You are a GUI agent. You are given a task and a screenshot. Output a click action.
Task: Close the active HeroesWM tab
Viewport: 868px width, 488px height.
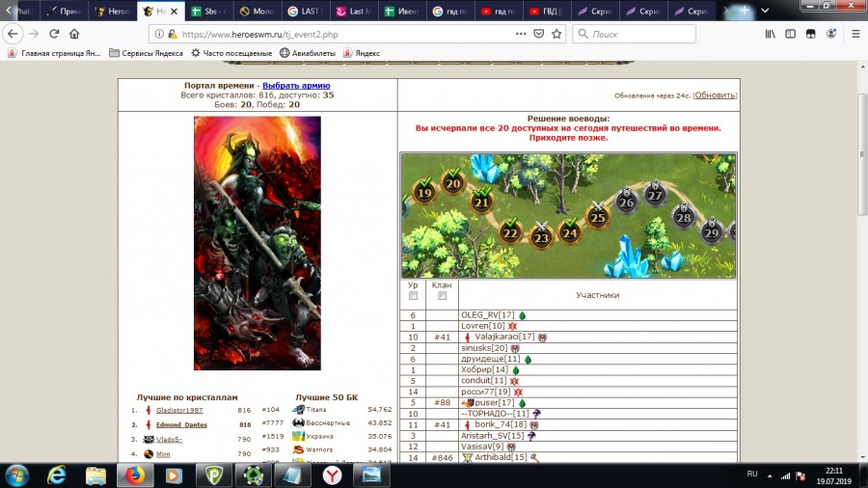coord(174,11)
